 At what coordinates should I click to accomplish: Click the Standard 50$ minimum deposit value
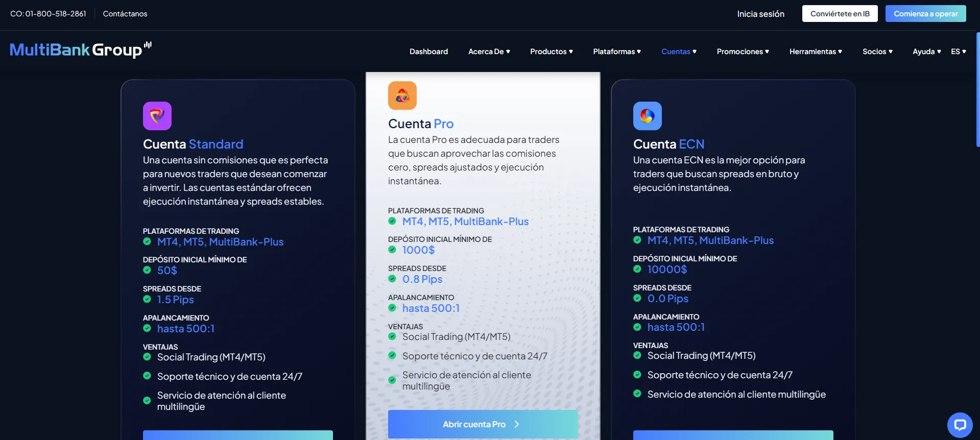(167, 271)
